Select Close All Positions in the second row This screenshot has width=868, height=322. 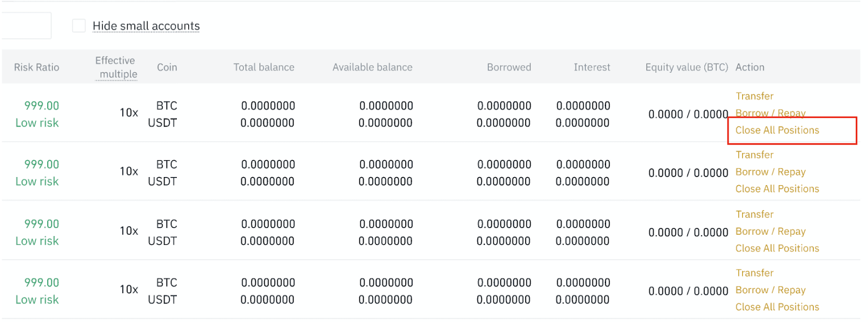(777, 189)
